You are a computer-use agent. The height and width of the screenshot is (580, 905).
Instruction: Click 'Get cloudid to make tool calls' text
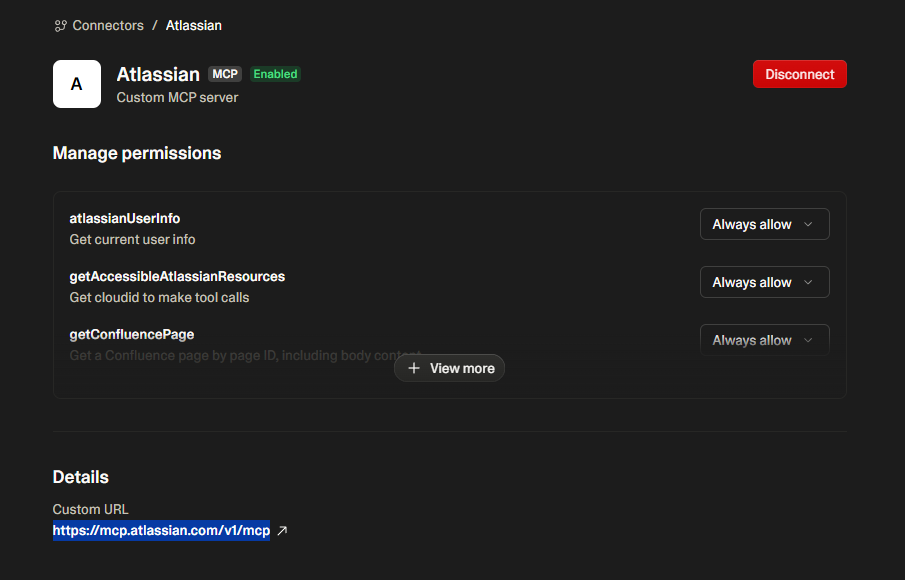click(159, 297)
